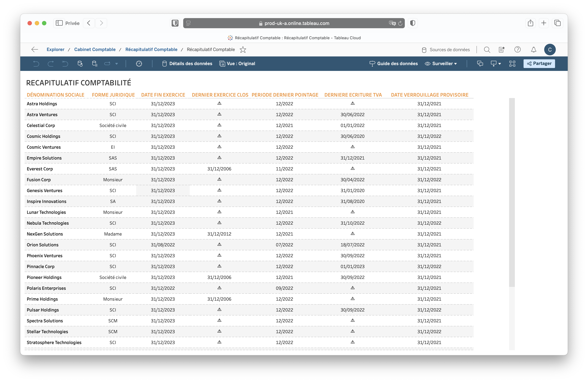Click the DERNIER EXERCICE CLOS column header
588x382 pixels.
(220, 95)
